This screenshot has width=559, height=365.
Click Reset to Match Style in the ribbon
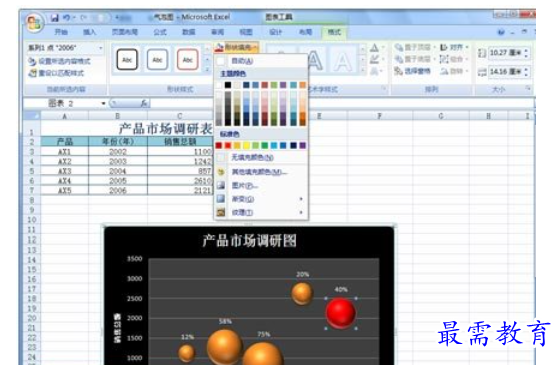(x=56, y=73)
